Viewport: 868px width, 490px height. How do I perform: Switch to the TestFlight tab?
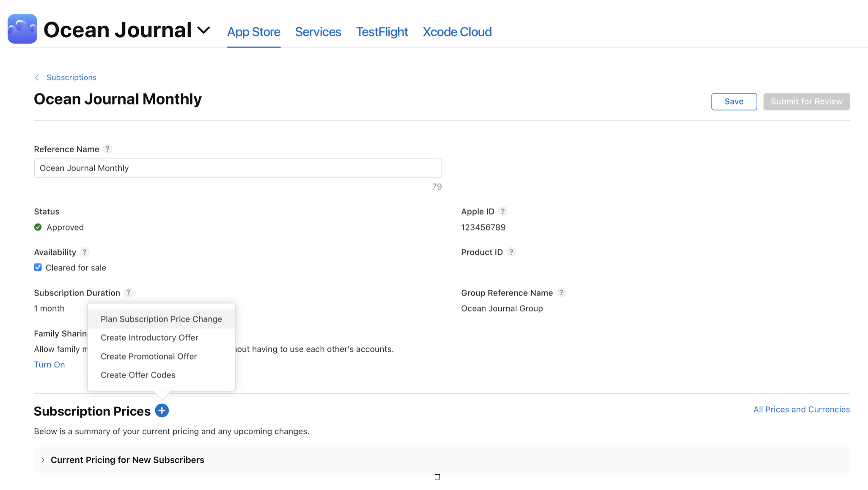382,32
